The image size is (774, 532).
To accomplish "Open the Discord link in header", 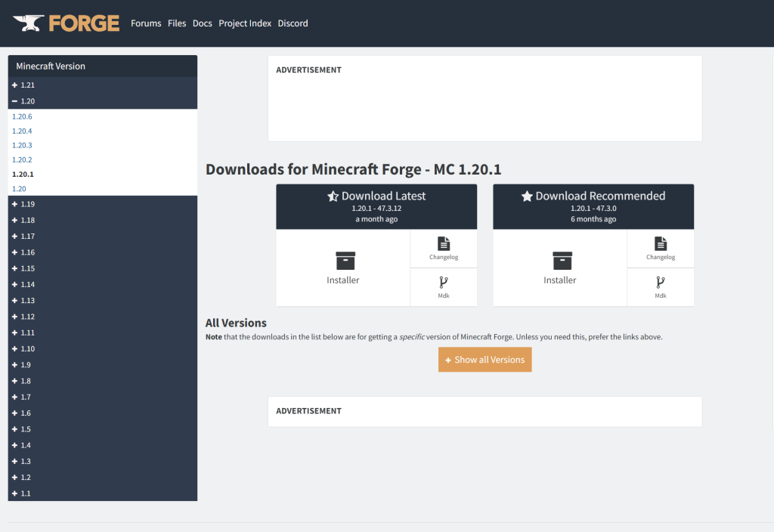I will tap(293, 23).
